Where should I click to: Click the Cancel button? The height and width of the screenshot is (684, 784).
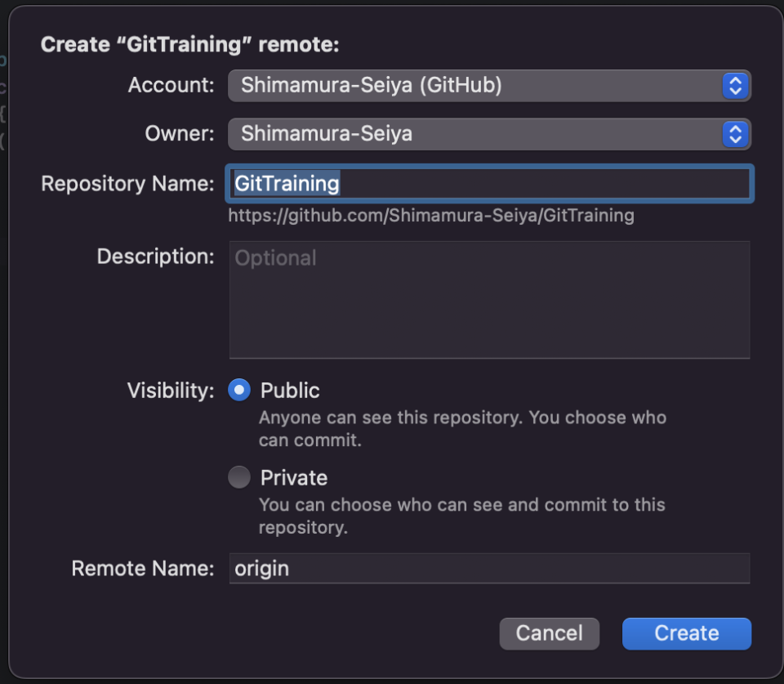(549, 633)
